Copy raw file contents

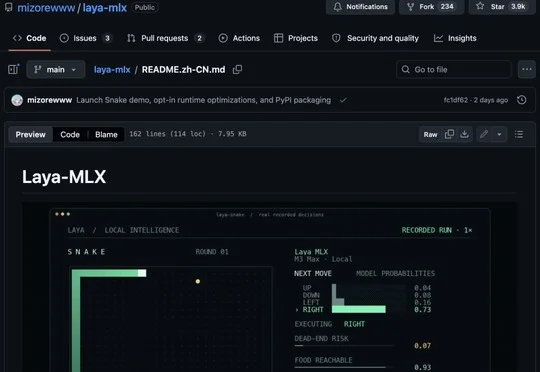pos(449,134)
